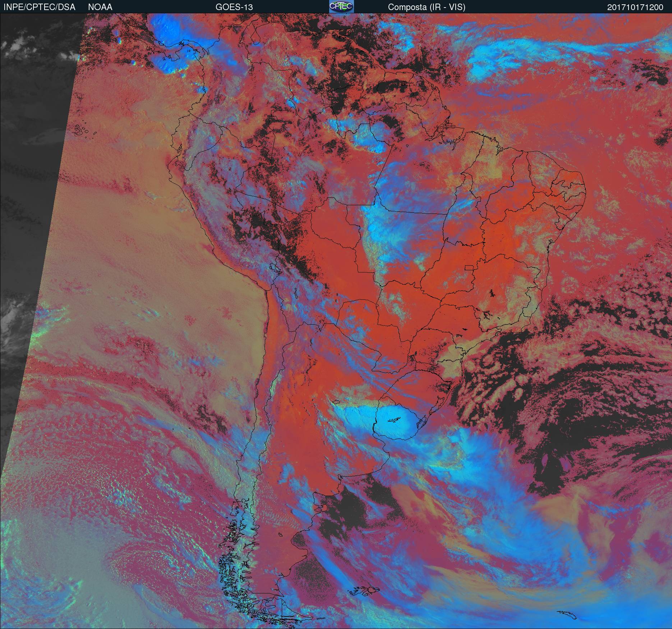
Task: Click the small Distrito Federal rectangle in Brazil
Action: pyautogui.click(x=469, y=268)
